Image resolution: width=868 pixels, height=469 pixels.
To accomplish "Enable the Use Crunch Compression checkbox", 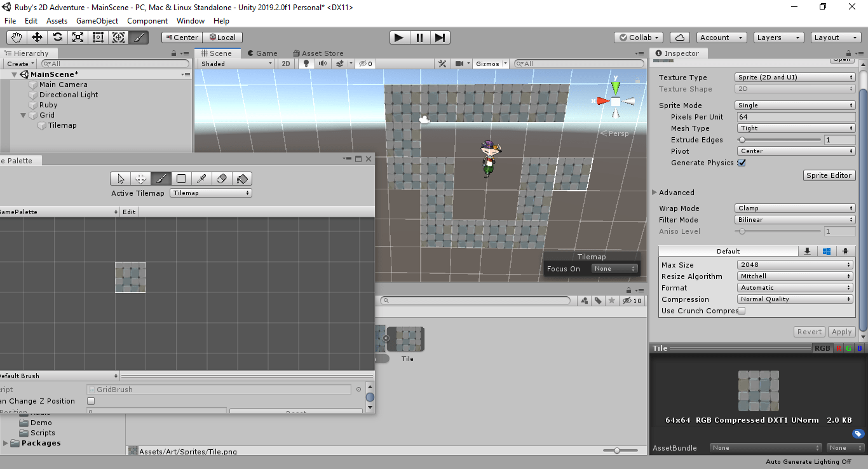I will [x=742, y=311].
